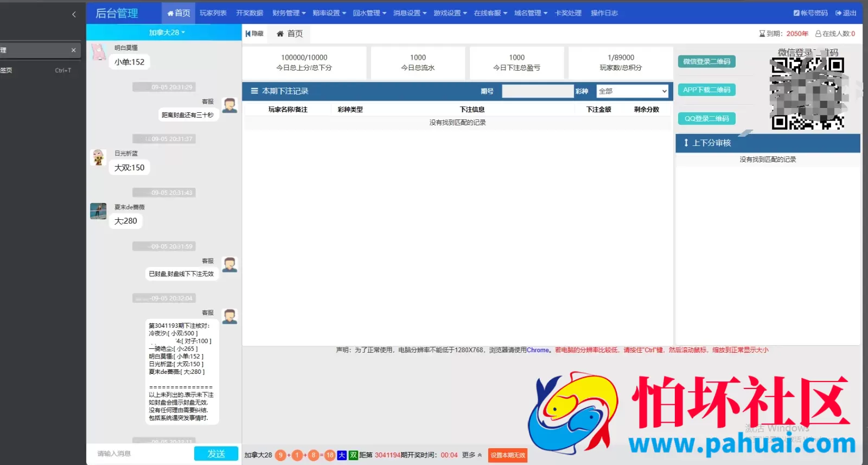Image resolution: width=868 pixels, height=465 pixels.
Task: Close the left panel tab with X
Action: (x=73, y=50)
